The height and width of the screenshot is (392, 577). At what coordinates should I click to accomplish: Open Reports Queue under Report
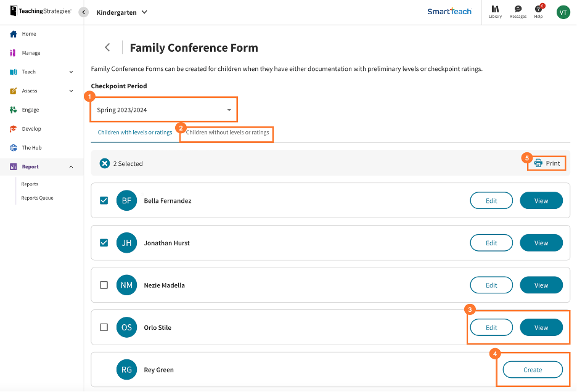36,198
